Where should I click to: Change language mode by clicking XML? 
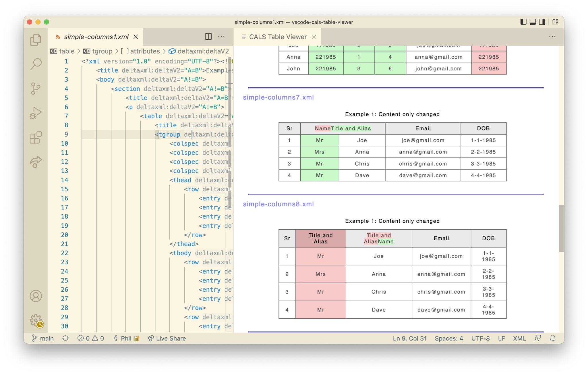(519, 338)
